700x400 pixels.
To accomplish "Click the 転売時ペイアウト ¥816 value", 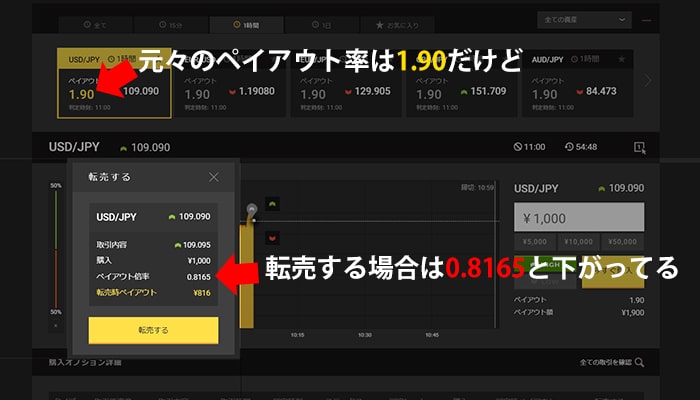I will coord(202,293).
